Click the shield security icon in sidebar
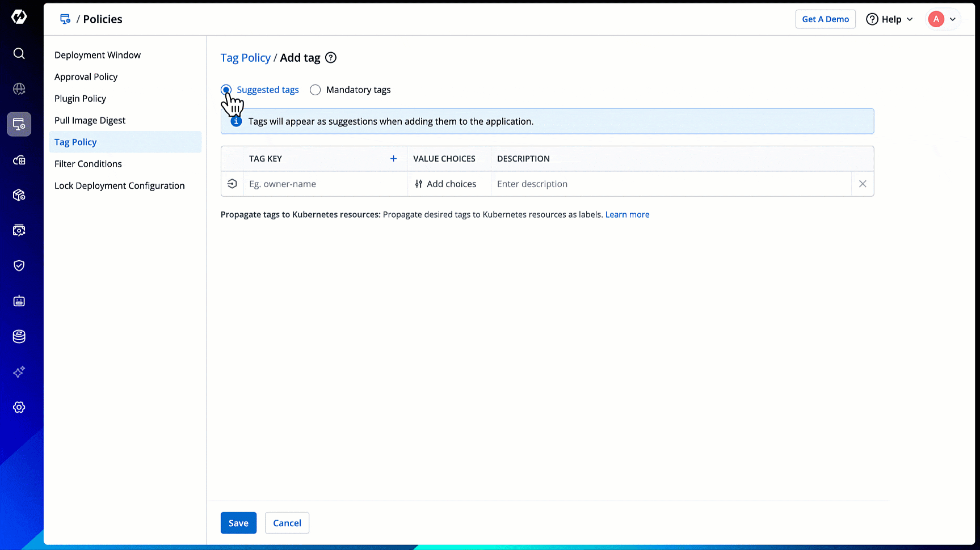 pyautogui.click(x=19, y=265)
